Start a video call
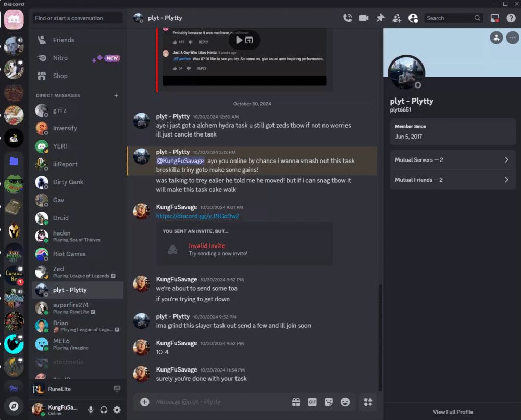521x420 pixels. pyautogui.click(x=364, y=18)
